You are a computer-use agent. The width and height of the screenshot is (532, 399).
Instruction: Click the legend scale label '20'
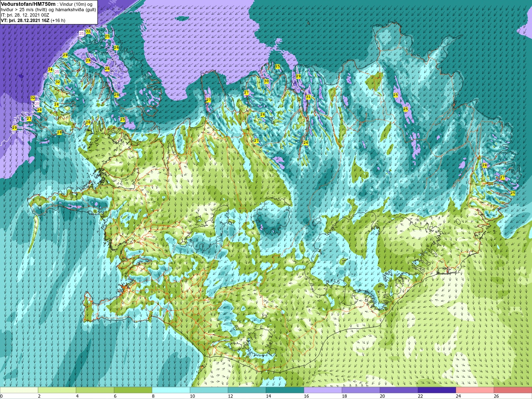382,397
